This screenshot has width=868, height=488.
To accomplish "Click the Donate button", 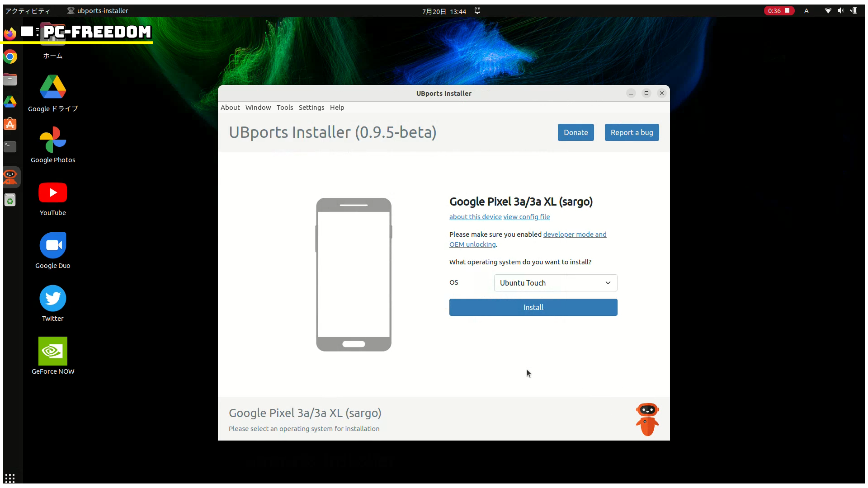I will coord(576,132).
